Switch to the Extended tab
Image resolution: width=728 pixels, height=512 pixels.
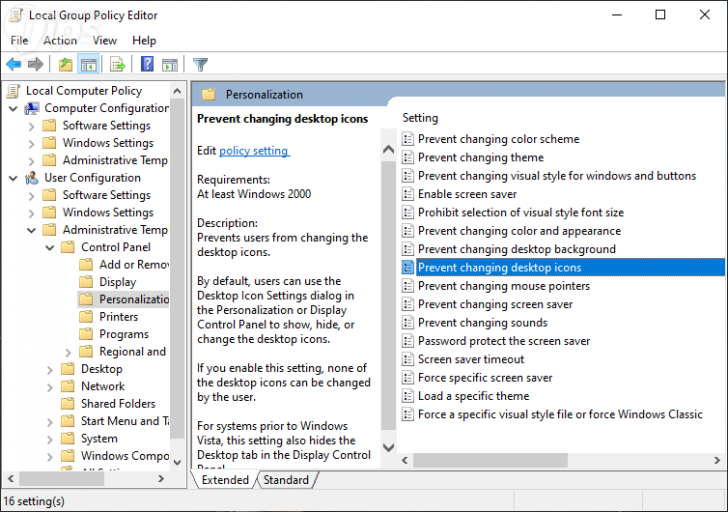(225, 480)
